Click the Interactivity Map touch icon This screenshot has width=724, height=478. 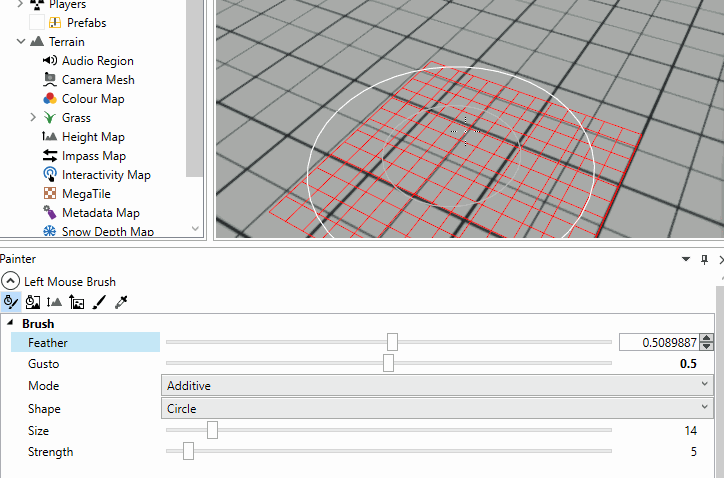tap(50, 174)
